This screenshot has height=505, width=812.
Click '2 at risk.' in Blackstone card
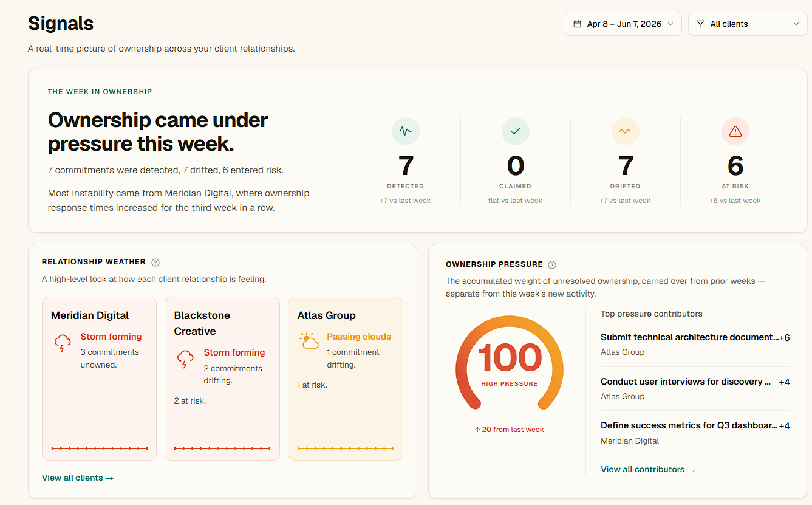(x=190, y=400)
